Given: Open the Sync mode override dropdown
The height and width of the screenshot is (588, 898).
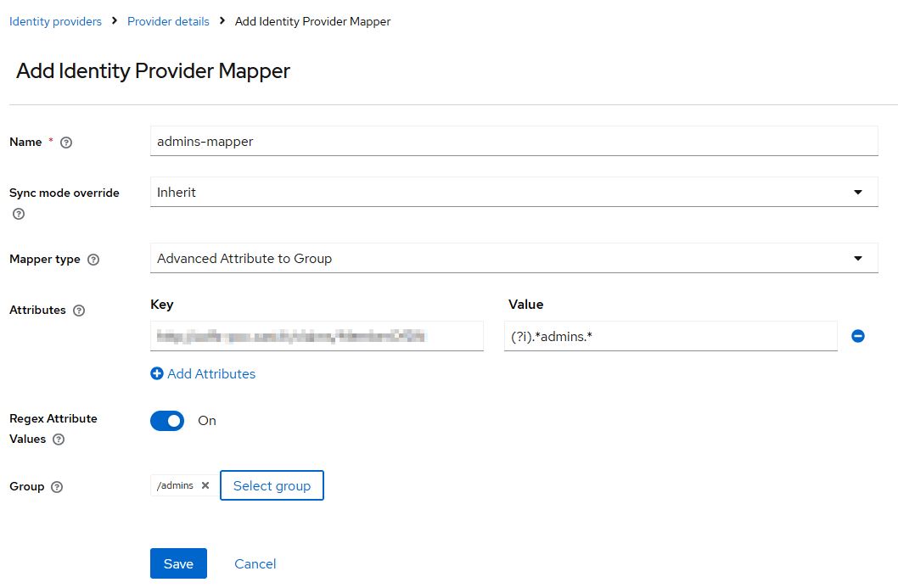Looking at the screenshot, I should point(514,193).
